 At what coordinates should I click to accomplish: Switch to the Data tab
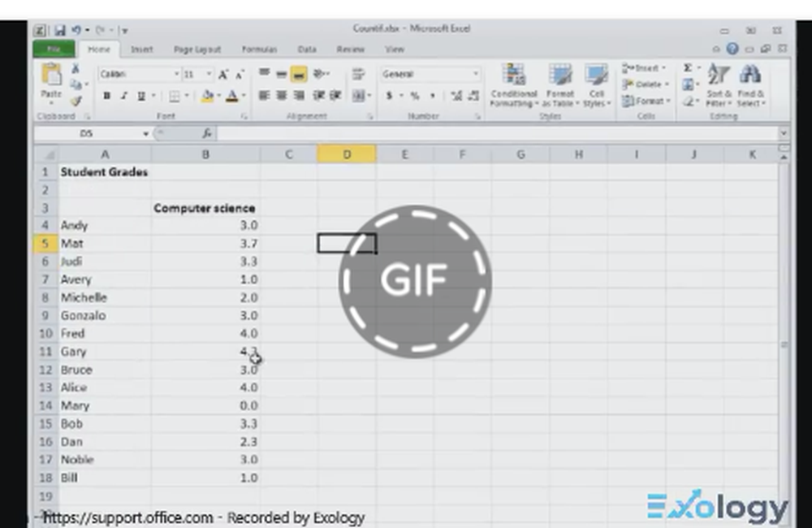(x=307, y=50)
